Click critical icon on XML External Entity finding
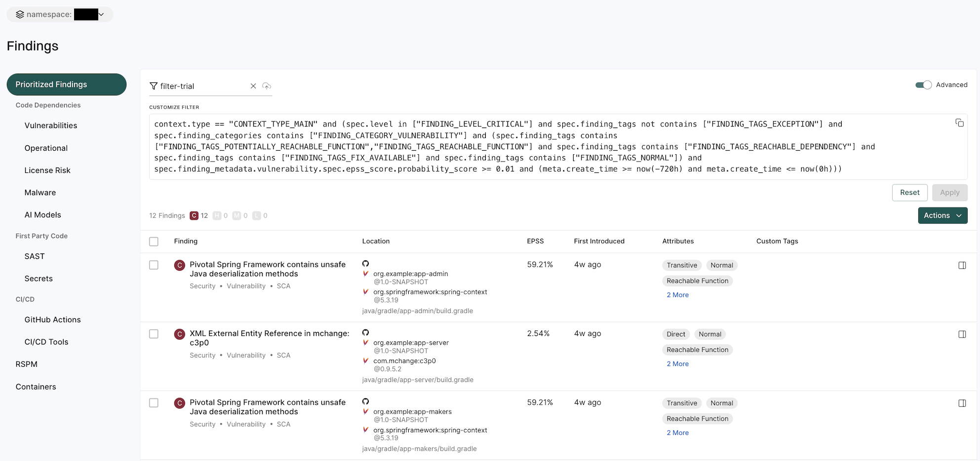The height and width of the screenshot is (461, 980). point(180,335)
